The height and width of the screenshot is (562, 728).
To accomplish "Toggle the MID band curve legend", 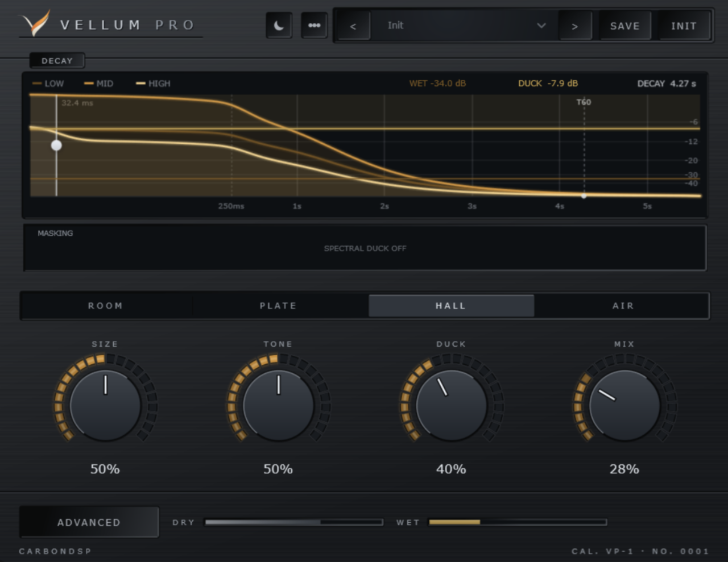I will [99, 84].
